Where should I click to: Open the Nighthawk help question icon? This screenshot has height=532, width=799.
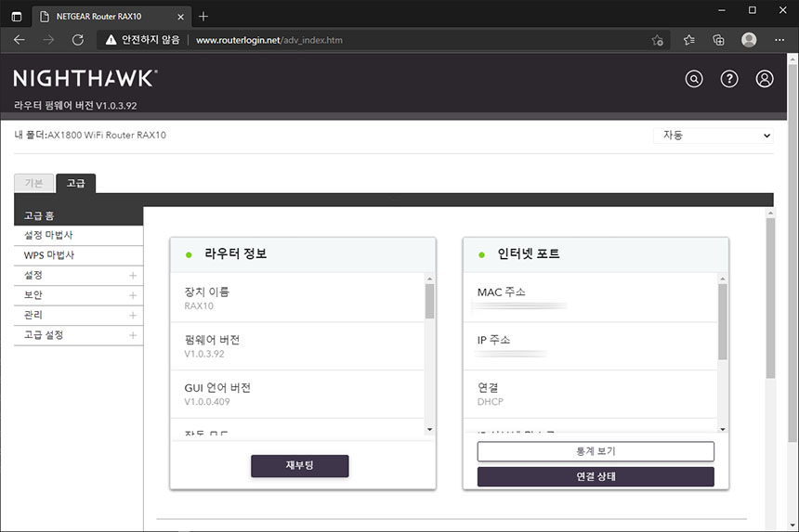(x=729, y=79)
